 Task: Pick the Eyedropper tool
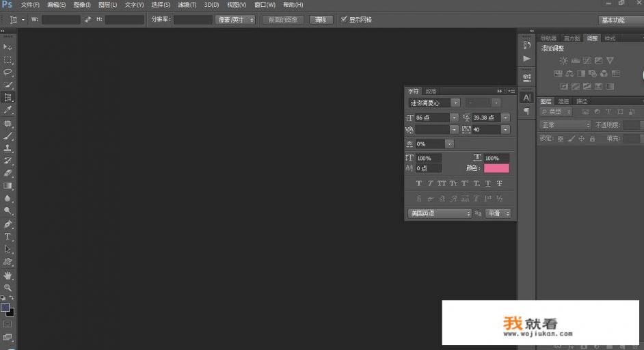[x=8, y=110]
